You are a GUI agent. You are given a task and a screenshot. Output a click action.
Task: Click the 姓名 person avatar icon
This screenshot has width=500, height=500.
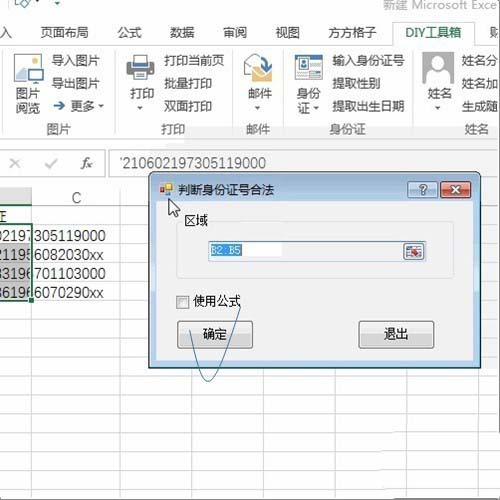click(438, 68)
